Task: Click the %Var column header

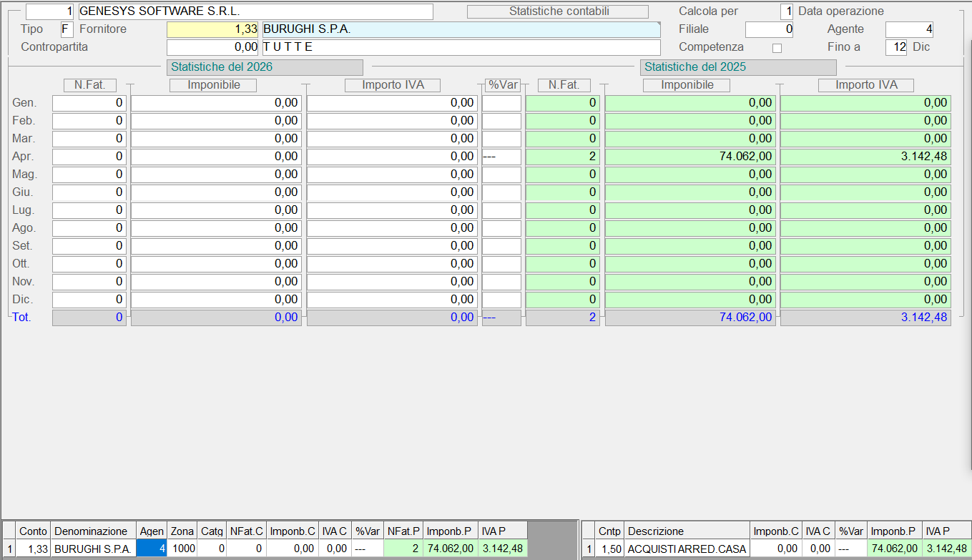Action: (x=503, y=85)
